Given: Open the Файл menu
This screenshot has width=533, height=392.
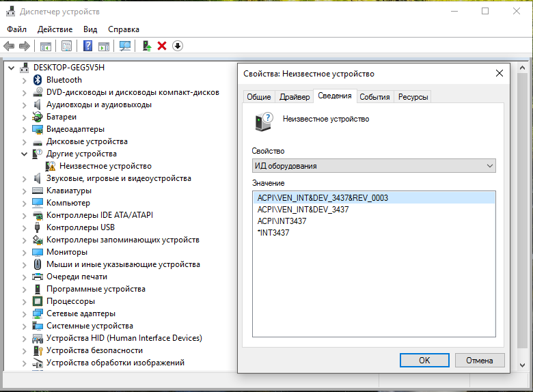Looking at the screenshot, I should click(16, 29).
